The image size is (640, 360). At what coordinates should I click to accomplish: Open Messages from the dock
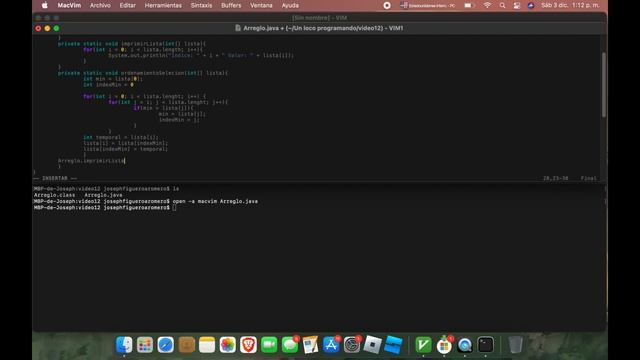point(290,345)
